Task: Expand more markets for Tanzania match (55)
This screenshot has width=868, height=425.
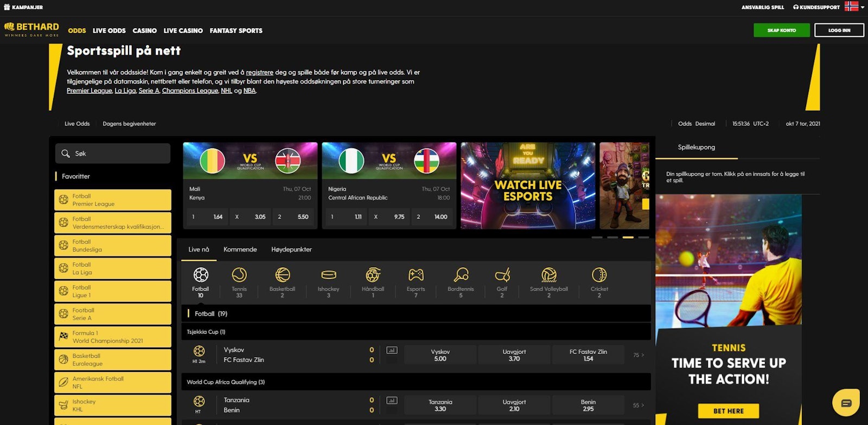Action: [x=639, y=405]
